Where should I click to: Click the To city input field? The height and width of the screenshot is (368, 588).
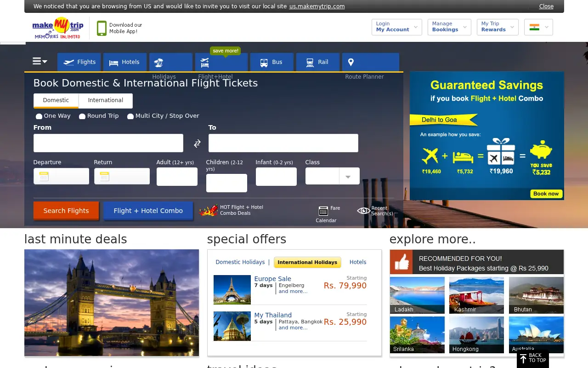pos(283,143)
